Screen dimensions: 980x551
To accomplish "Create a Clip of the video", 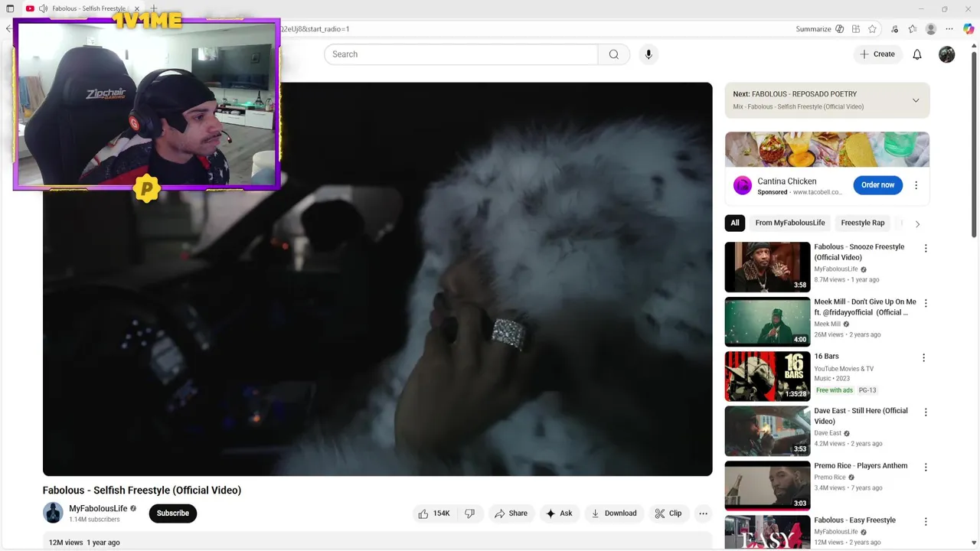I will click(668, 514).
